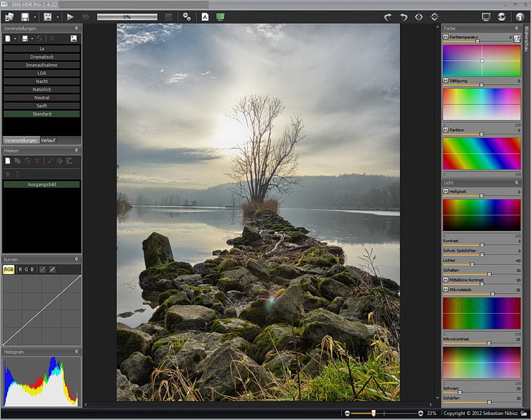Apply the Neutral preset
This screenshot has width=531, height=420.
(42, 98)
